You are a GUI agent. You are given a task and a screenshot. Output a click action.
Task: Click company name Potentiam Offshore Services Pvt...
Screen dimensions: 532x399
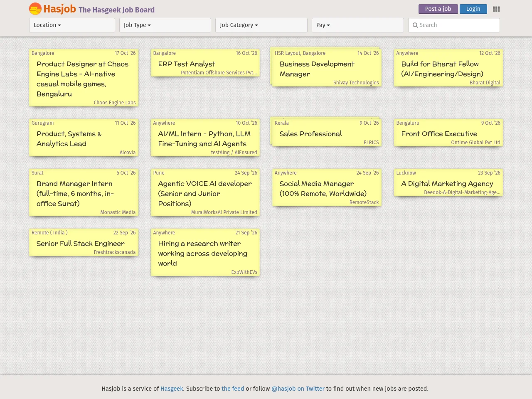click(219, 73)
